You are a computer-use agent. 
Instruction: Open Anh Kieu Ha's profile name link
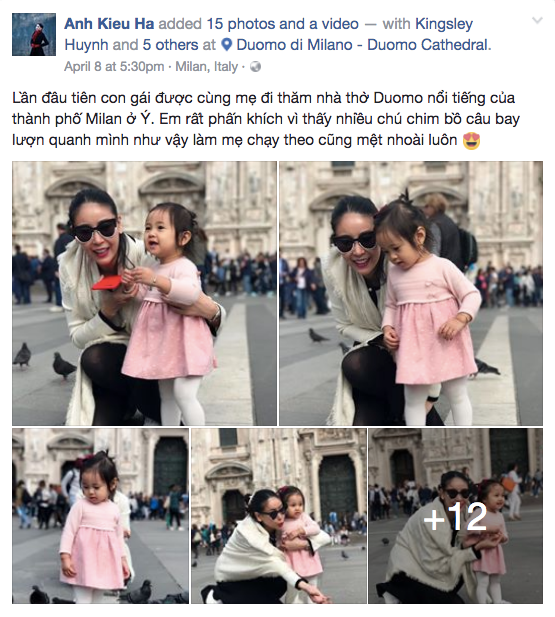point(109,24)
